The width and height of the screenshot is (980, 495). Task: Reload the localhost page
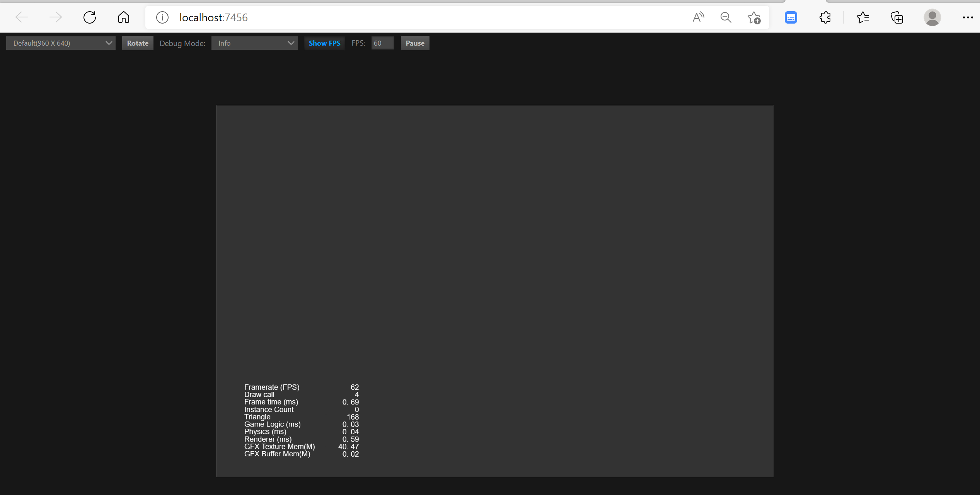(90, 17)
